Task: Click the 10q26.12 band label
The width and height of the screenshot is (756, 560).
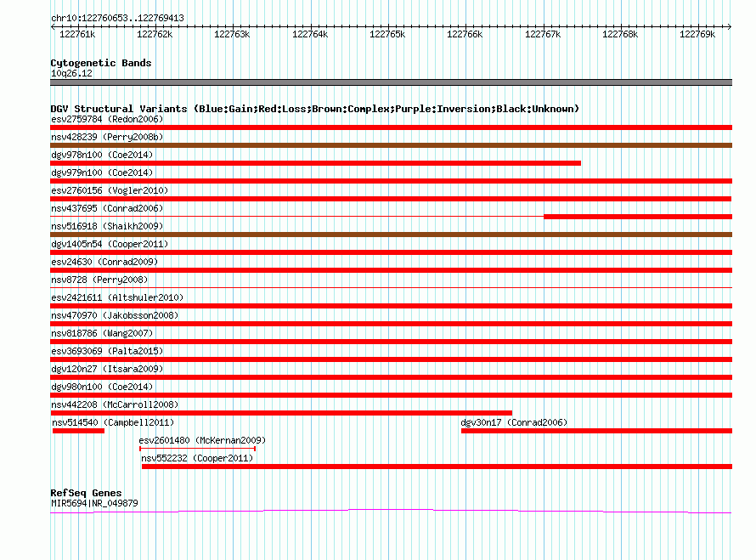Action: click(71, 73)
